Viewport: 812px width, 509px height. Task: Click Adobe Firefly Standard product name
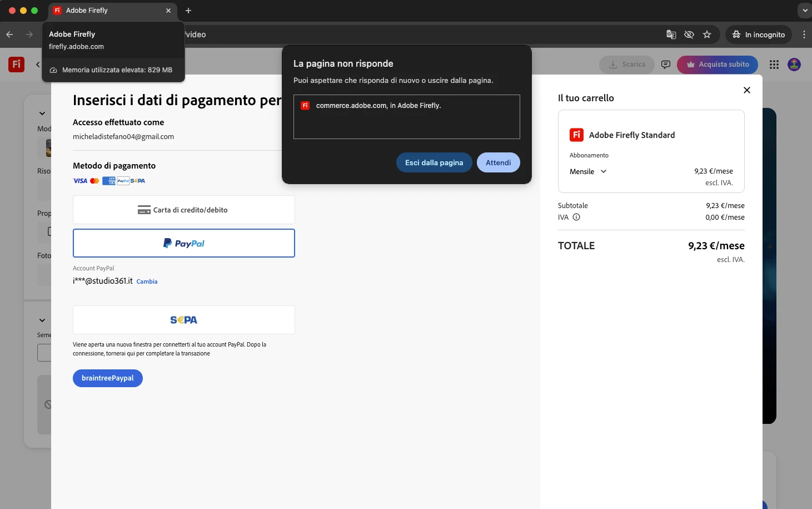[x=632, y=135]
